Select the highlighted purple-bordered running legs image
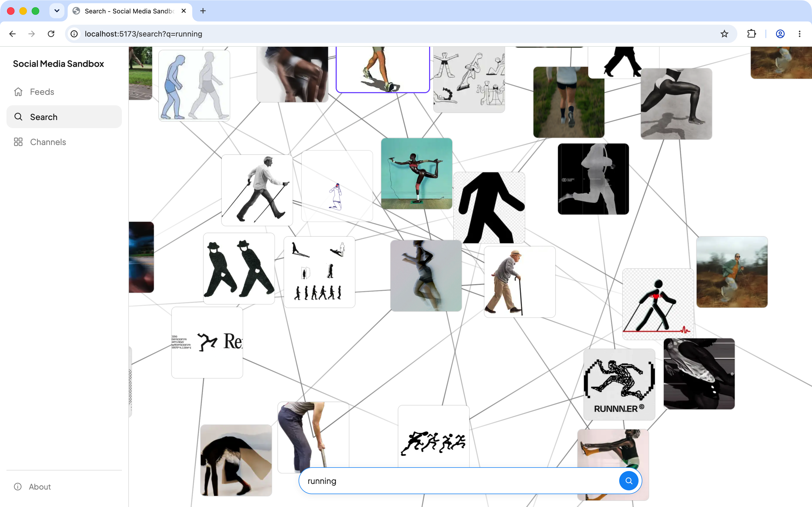 [x=383, y=69]
